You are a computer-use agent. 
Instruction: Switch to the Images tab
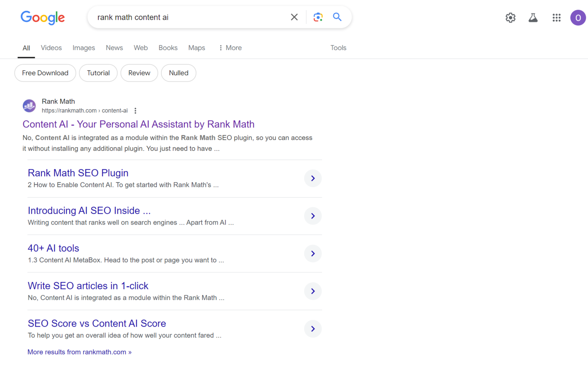84,48
